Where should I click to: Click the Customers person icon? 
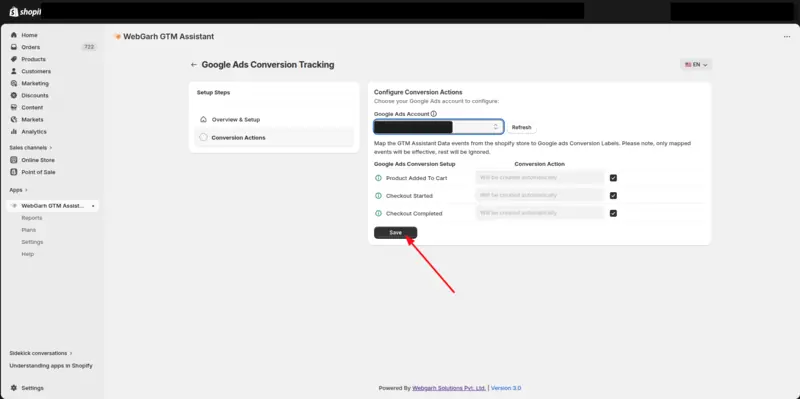pos(14,71)
